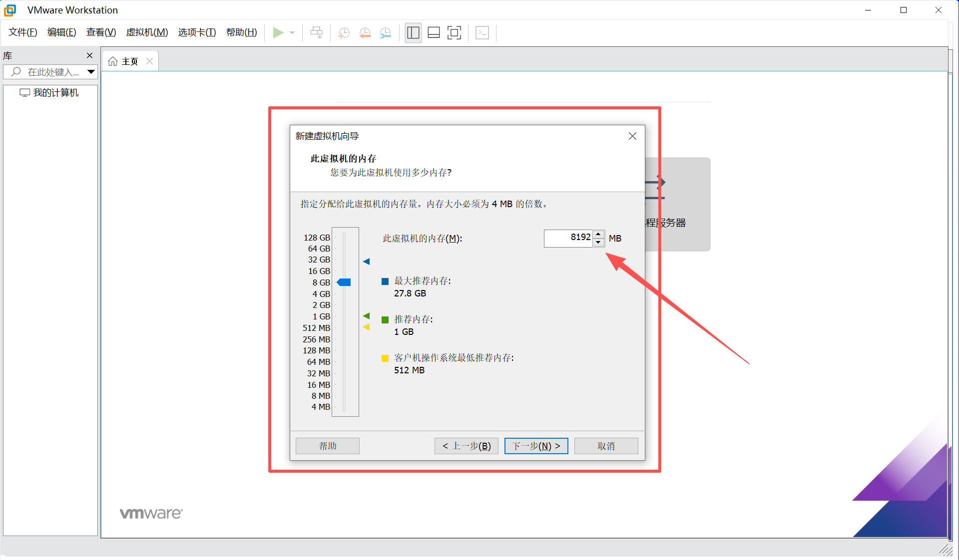
Task: Click the revert to snapshot icon
Action: point(365,33)
